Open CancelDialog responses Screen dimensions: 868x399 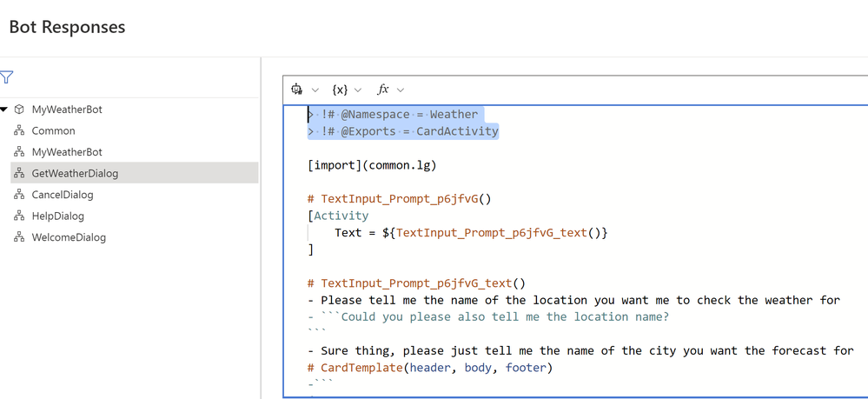click(63, 195)
